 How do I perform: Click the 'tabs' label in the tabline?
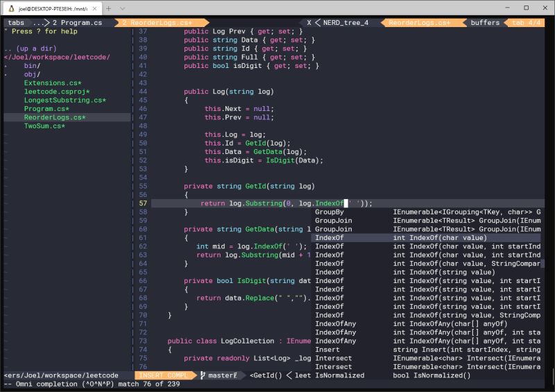tap(16, 23)
